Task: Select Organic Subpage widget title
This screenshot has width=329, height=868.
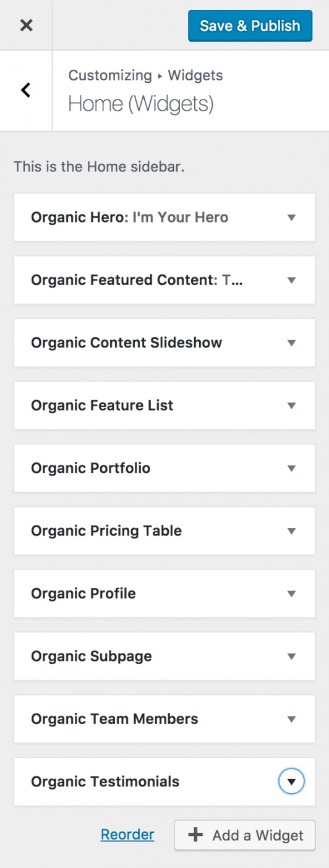Action: [x=92, y=656]
